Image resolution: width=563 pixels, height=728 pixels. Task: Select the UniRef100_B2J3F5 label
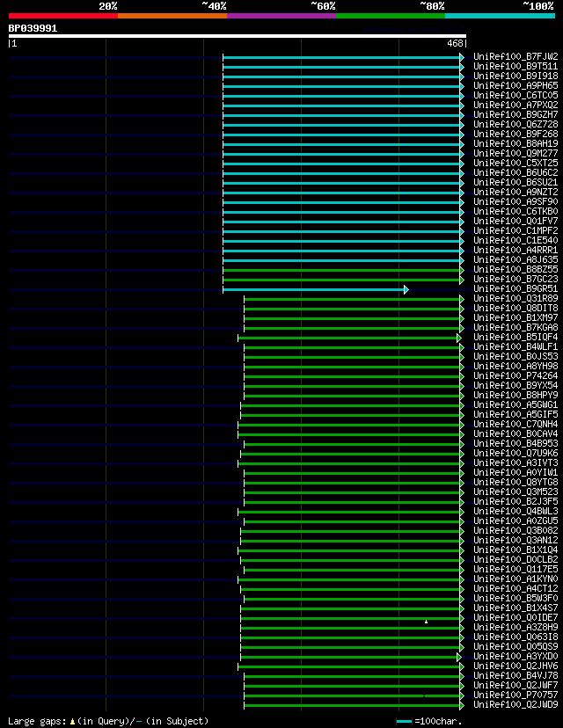515,501
